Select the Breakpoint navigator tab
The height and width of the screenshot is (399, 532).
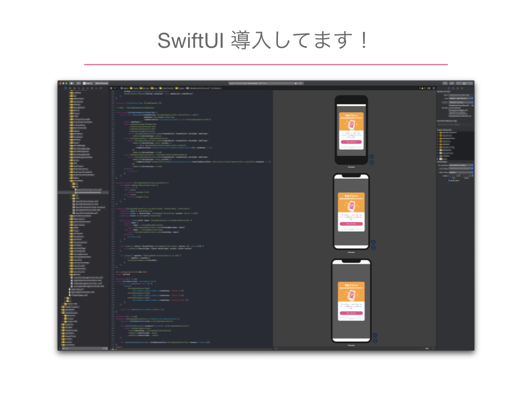point(96,88)
